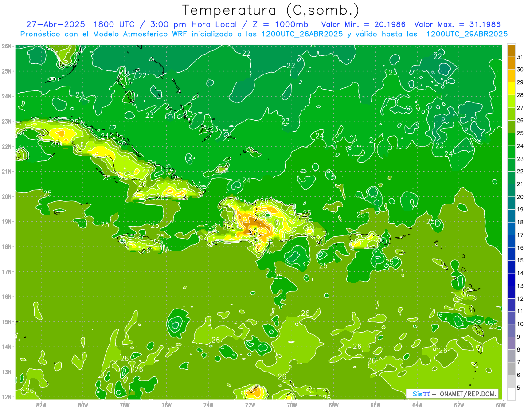Click the color bar label "9"

pos(519,337)
